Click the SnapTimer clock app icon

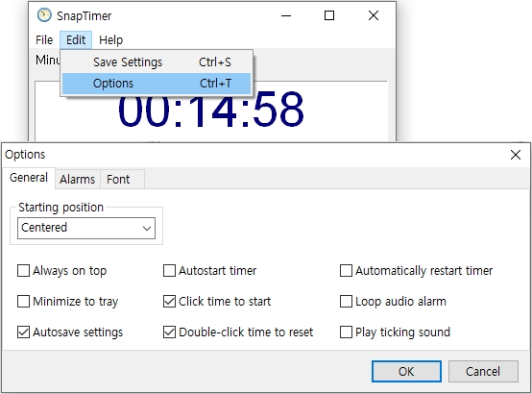[x=44, y=15]
